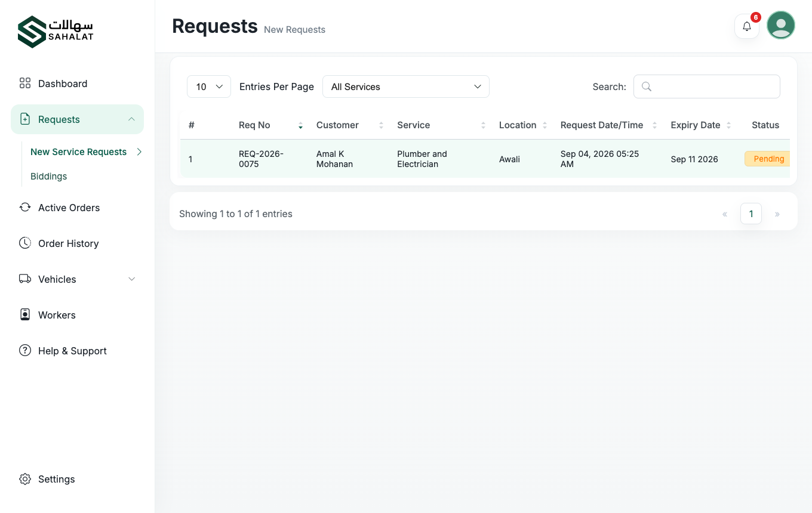Click the search magnifier icon
The image size is (812, 513).
(x=646, y=86)
